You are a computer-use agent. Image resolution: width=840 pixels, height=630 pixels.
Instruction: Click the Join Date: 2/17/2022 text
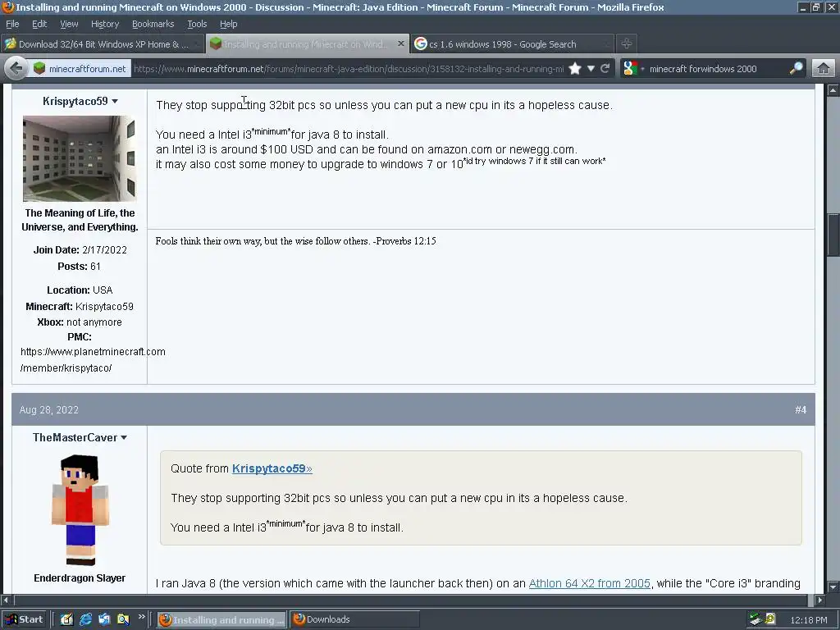coord(80,250)
